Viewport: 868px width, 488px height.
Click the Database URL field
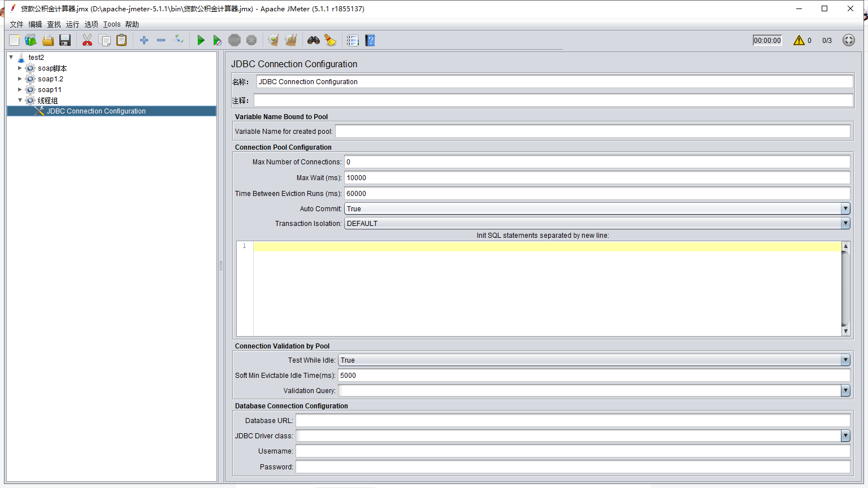click(x=573, y=421)
